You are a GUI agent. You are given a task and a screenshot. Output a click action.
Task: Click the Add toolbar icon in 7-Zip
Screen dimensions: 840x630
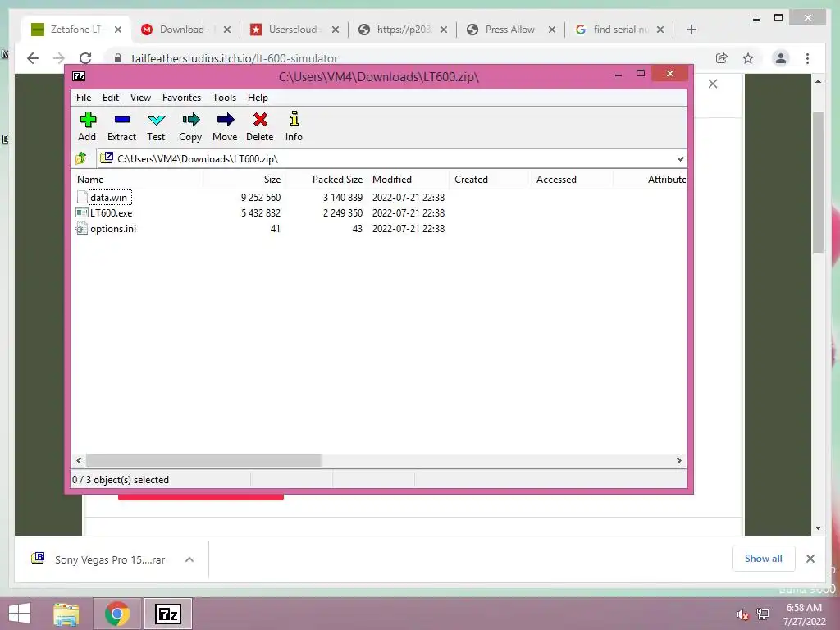(87, 120)
